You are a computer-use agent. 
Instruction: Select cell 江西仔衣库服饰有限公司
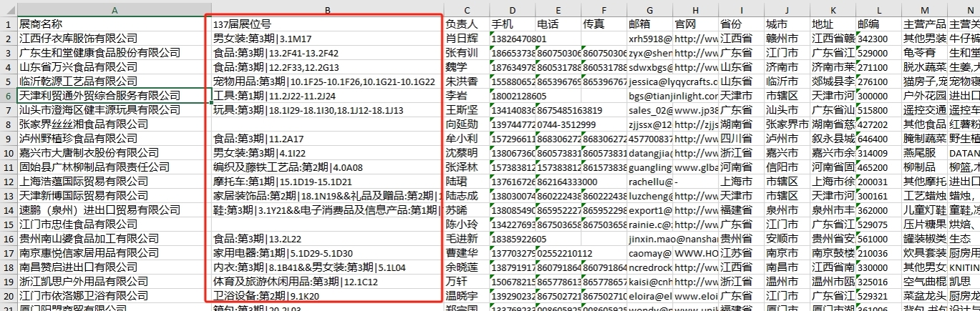coord(114,38)
